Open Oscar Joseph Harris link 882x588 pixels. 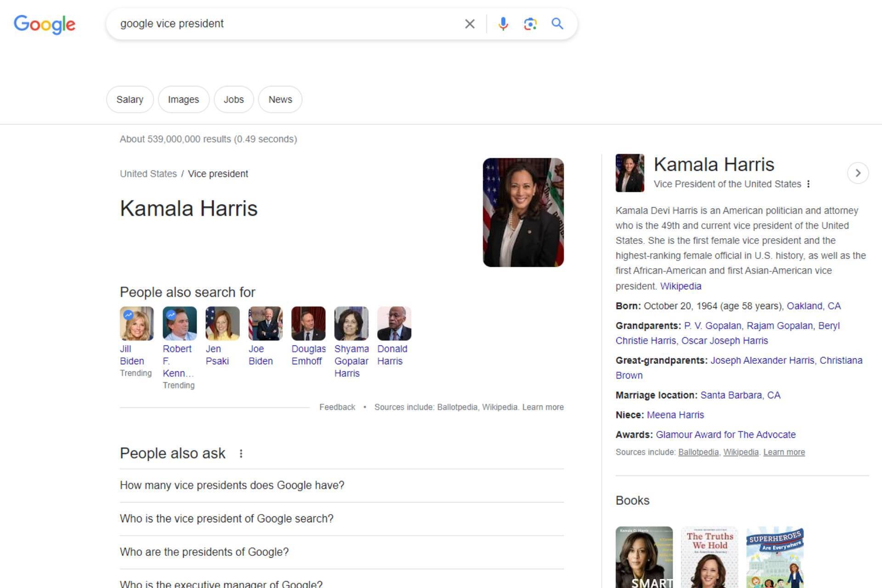(724, 341)
